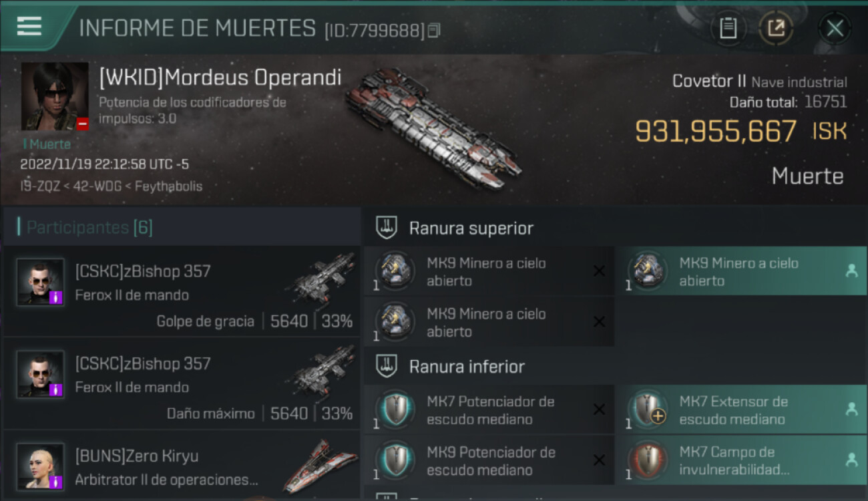
Task: Select the MK9 Potenciador de escudo mediano module
Action: (x=489, y=460)
